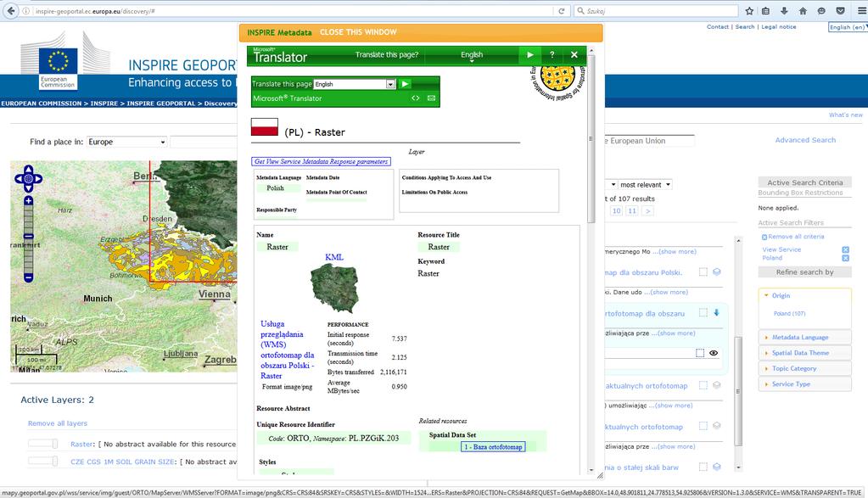Start translation with the Translator bar play button
The height and width of the screenshot is (498, 868).
(529, 55)
